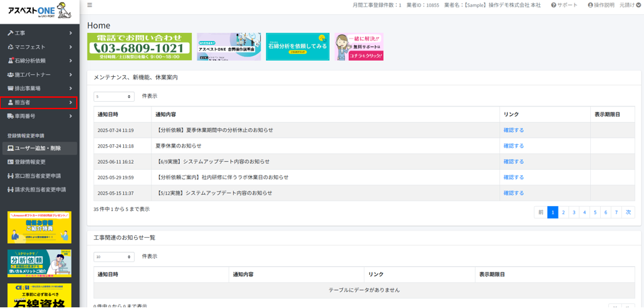Open the 元請け dropdown in the header
Screen dimensions: 644x308
[630, 5]
